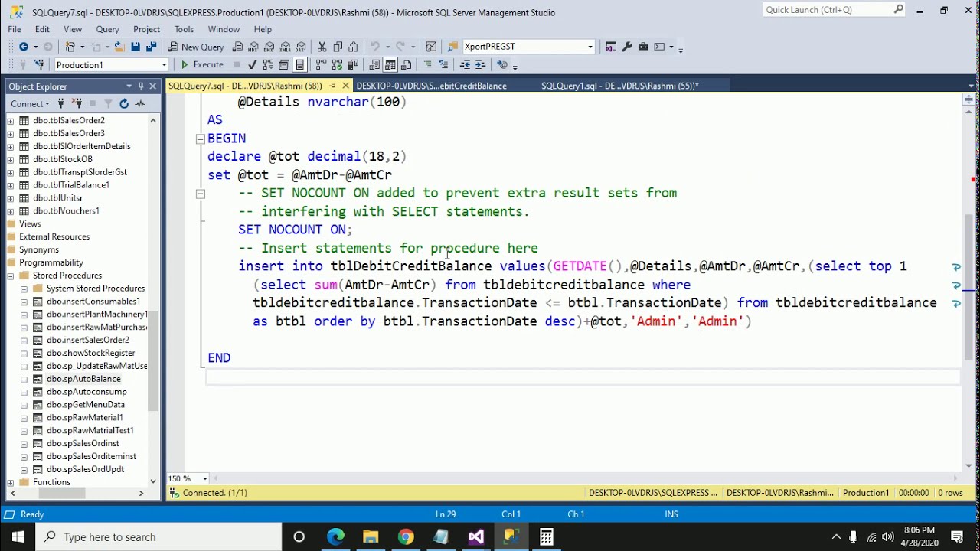Viewport: 980px width, 551px height.
Task: Toggle IntelliSense enabled button
Action: click(x=300, y=65)
